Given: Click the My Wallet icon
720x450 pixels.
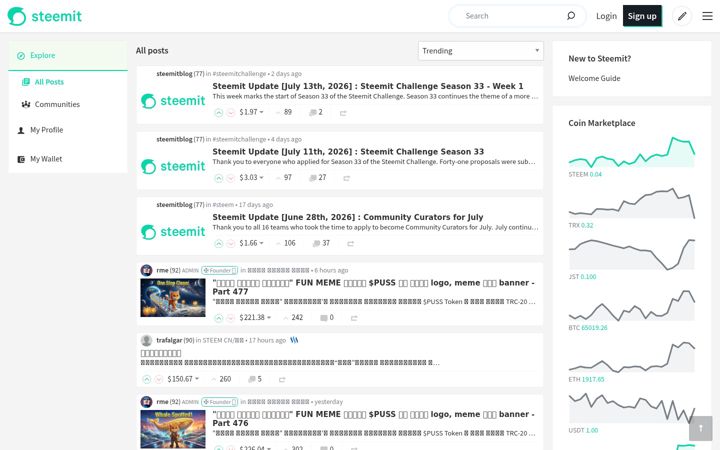Looking at the screenshot, I should (x=21, y=159).
